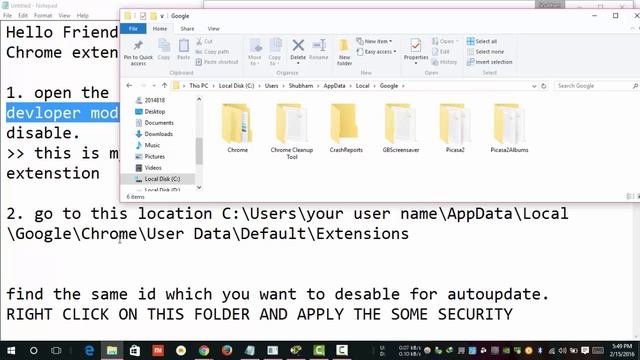This screenshot has width=640, height=360.
Task: Expand the address bar history dropdown
Action: [x=534, y=86]
